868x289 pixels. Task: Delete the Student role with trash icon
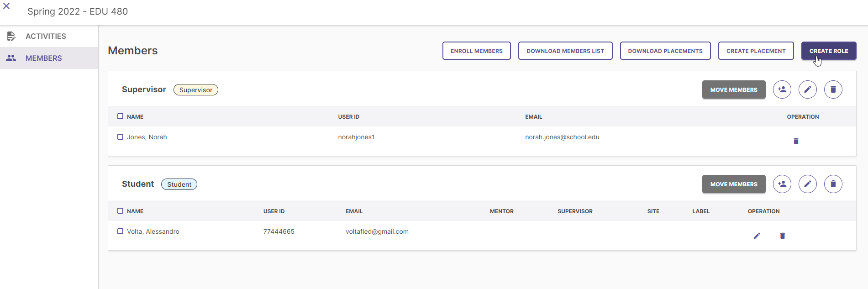point(833,184)
